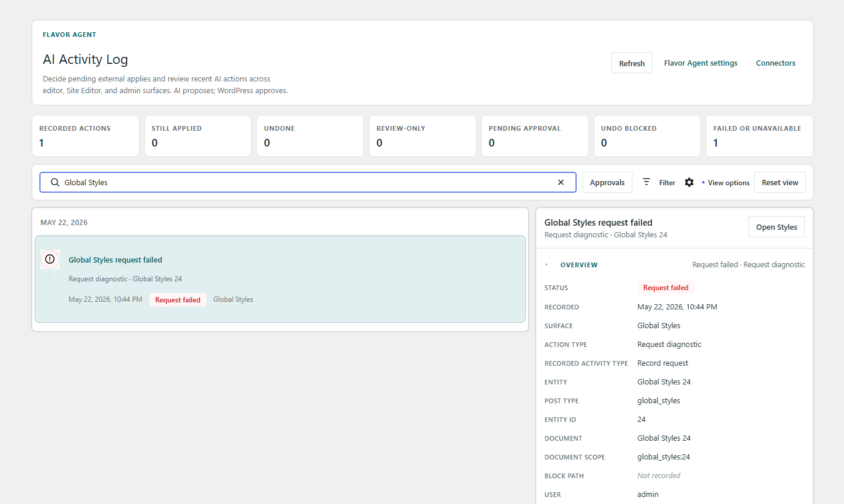Click Recorded value May 22, 2026
Viewport: 844px width, 504px height.
(677, 307)
